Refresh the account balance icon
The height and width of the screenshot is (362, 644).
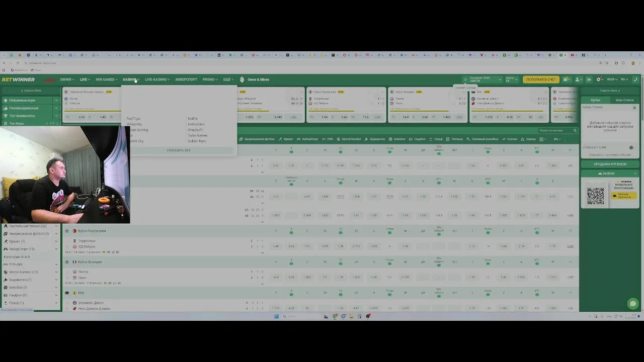pyautogui.click(x=465, y=79)
